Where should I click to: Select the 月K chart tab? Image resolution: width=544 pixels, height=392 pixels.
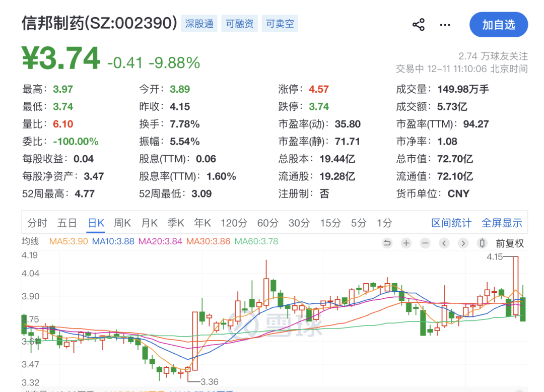[149, 223]
